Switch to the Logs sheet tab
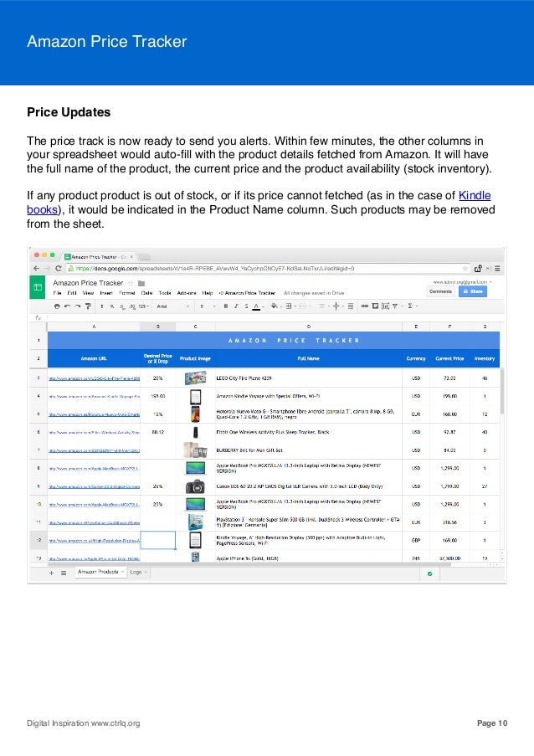The height and width of the screenshot is (756, 534). tap(138, 572)
